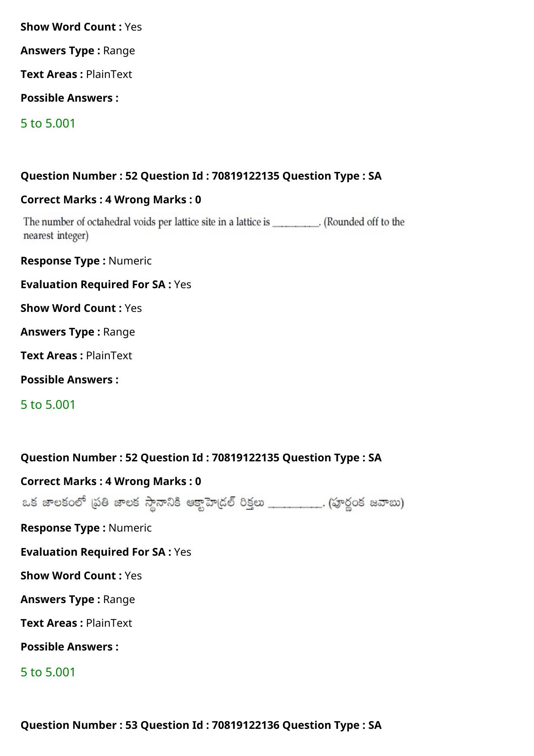Click the second Response Type : Numeric line
This screenshot has height=756, width=534.
(x=86, y=528)
